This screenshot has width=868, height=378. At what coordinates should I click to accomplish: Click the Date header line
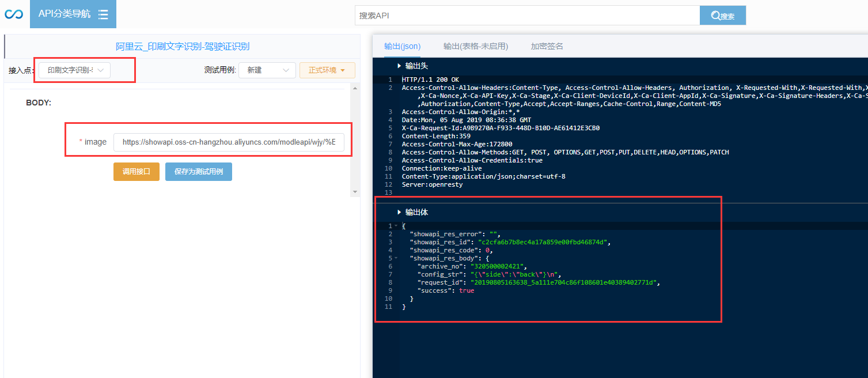467,120
